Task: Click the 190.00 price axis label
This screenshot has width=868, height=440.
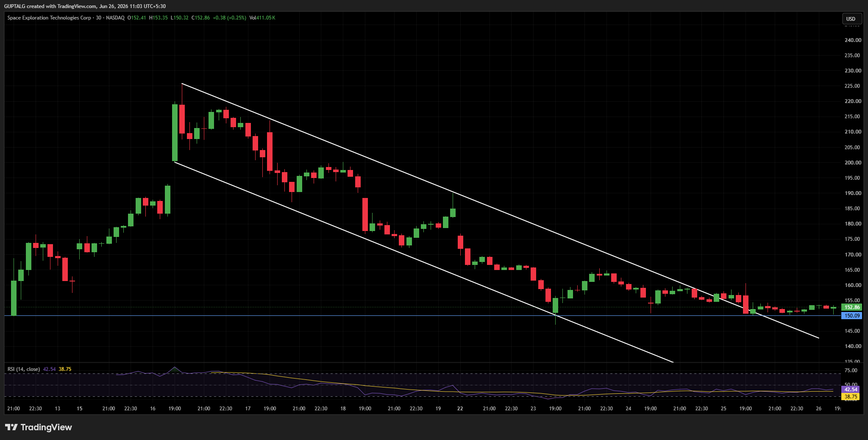Action: [853, 193]
